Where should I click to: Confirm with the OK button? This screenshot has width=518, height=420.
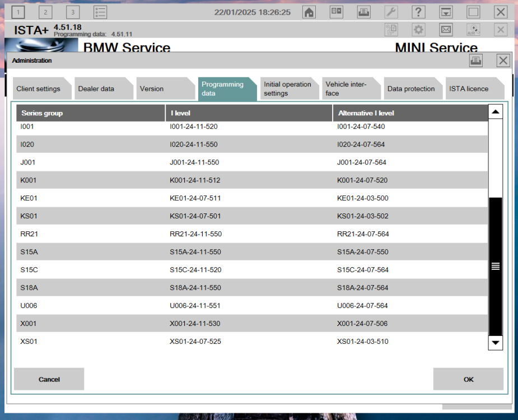(468, 379)
